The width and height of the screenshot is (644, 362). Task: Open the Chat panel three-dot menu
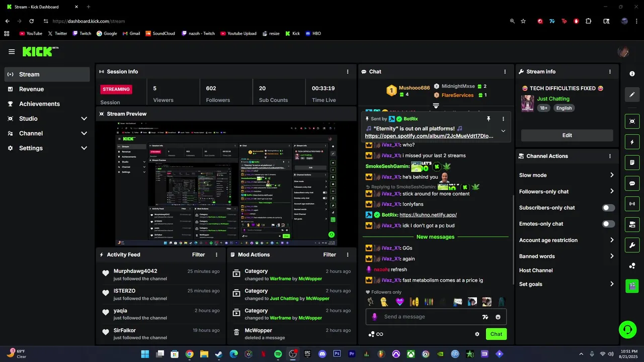(505, 72)
